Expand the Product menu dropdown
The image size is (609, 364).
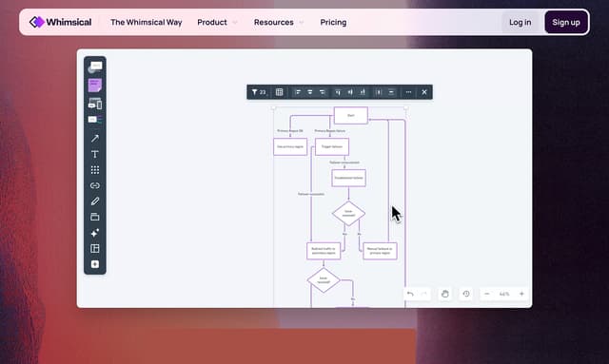click(x=217, y=22)
